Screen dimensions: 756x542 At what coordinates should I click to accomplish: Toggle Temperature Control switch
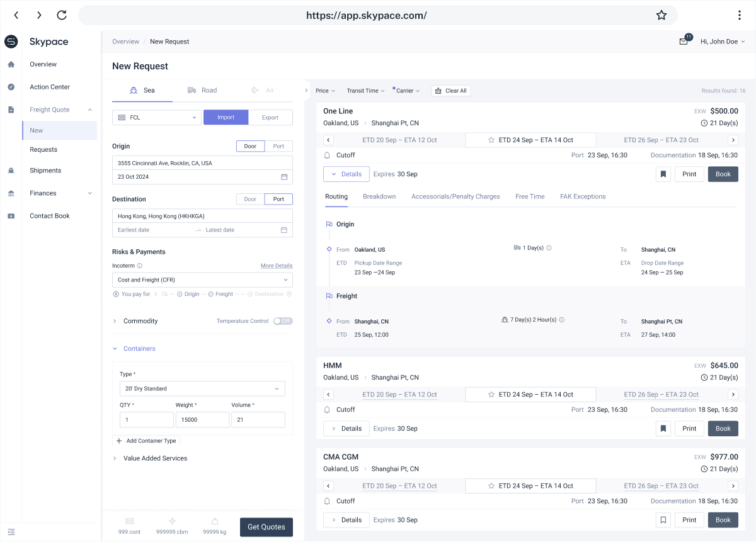pos(283,321)
